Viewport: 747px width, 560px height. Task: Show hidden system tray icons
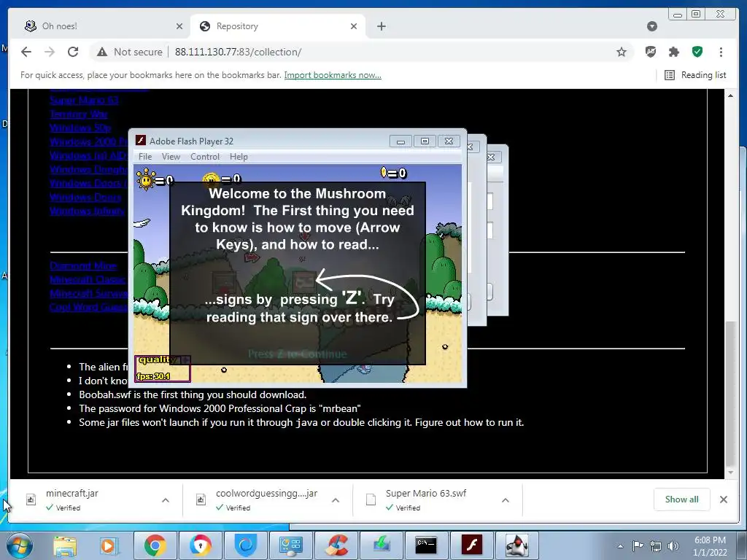click(x=620, y=546)
